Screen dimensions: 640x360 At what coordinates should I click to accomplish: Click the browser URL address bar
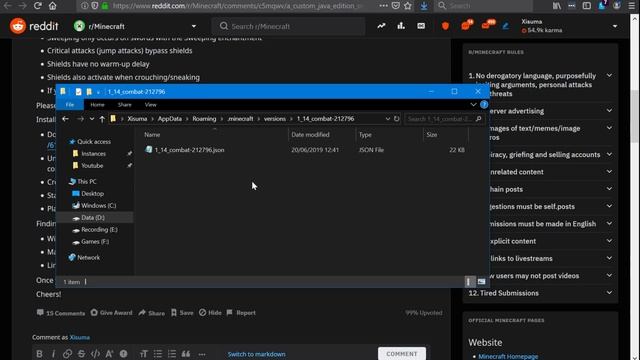[237, 6]
